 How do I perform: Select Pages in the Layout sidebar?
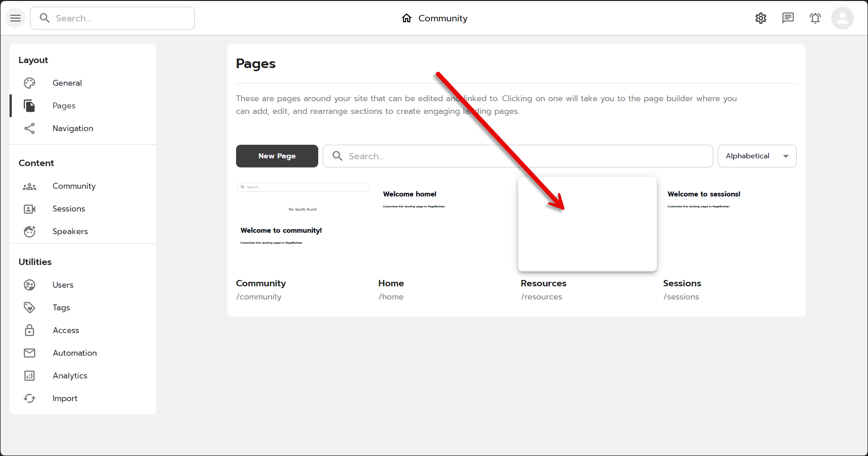point(64,106)
